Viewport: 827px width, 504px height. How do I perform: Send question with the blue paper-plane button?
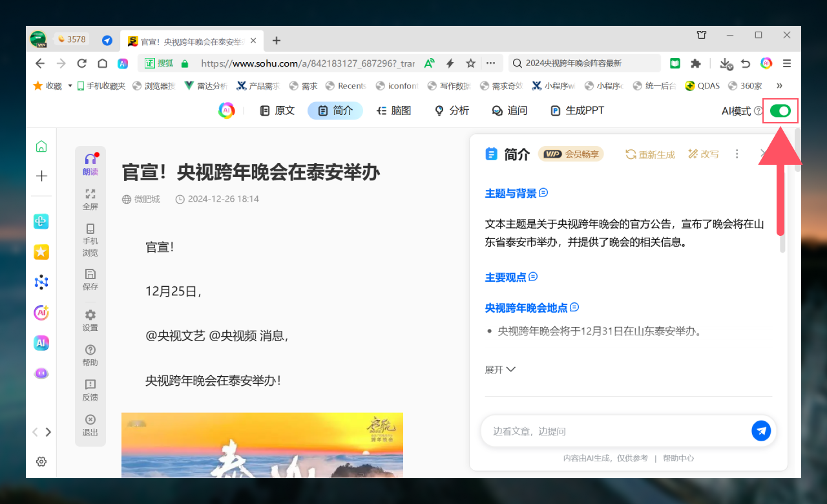(x=761, y=431)
